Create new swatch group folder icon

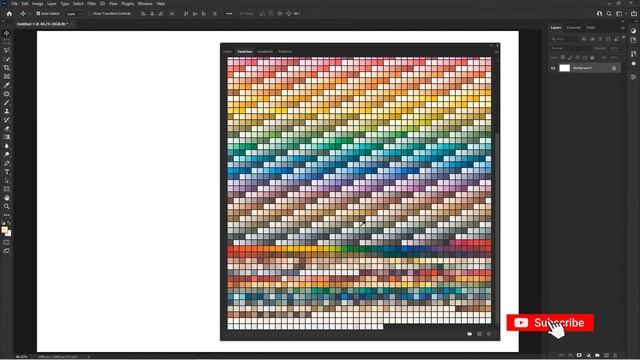coord(469,334)
